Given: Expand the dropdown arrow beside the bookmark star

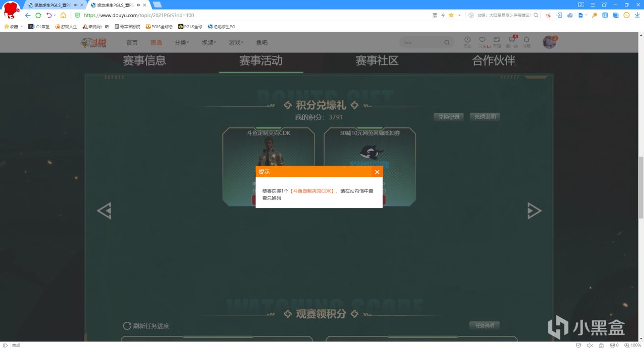Looking at the screenshot, I should (459, 16).
